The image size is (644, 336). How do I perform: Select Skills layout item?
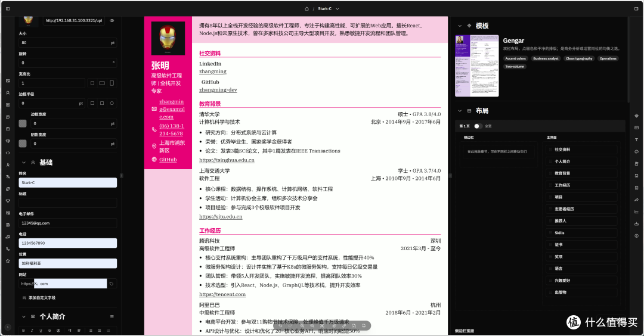pyautogui.click(x=581, y=233)
